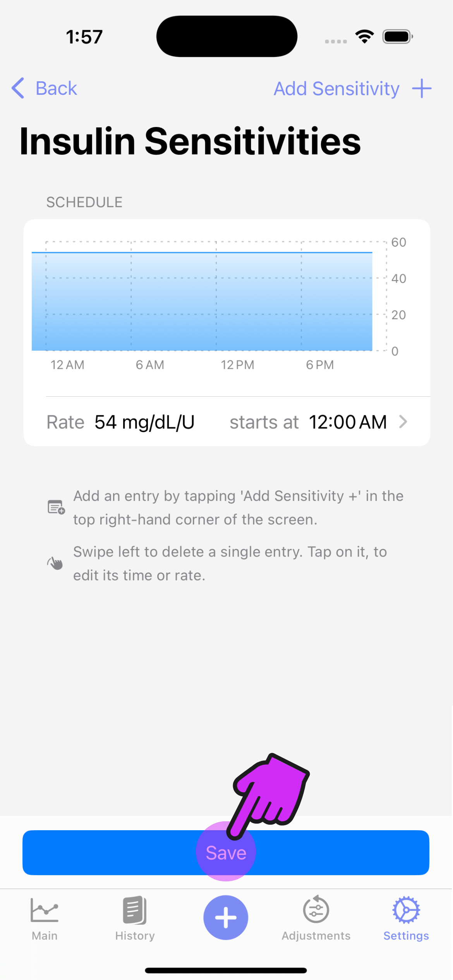Open the Main chart tab icon

pyautogui.click(x=45, y=910)
